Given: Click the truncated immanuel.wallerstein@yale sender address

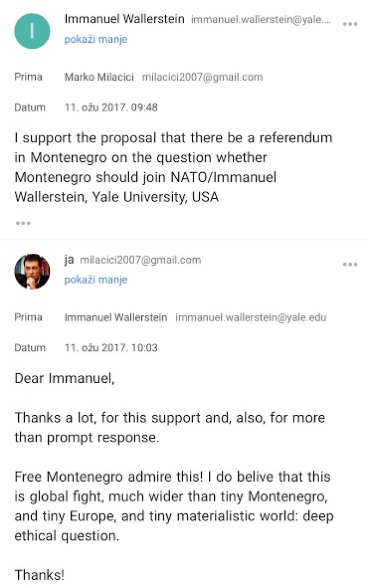Looking at the screenshot, I should [x=261, y=20].
